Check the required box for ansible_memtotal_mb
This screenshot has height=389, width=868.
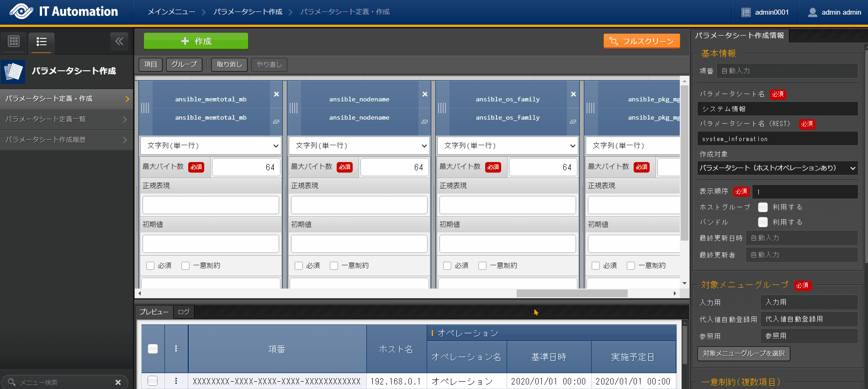coord(150,266)
